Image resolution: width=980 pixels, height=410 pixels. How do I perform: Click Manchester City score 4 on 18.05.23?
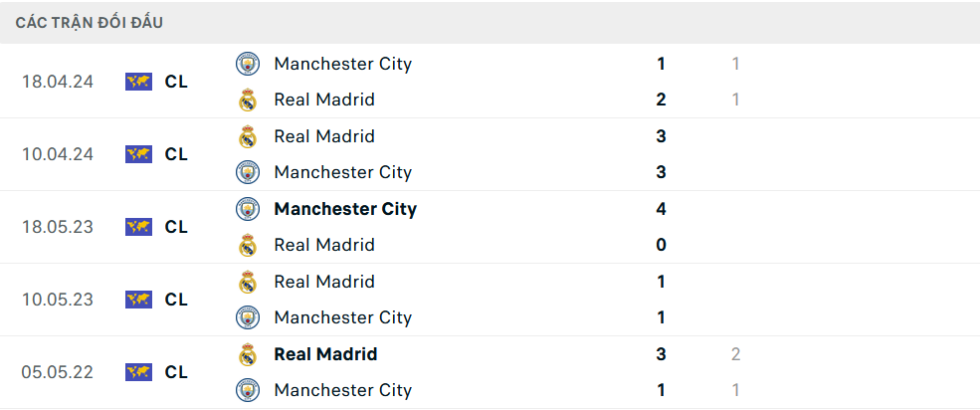point(662,209)
